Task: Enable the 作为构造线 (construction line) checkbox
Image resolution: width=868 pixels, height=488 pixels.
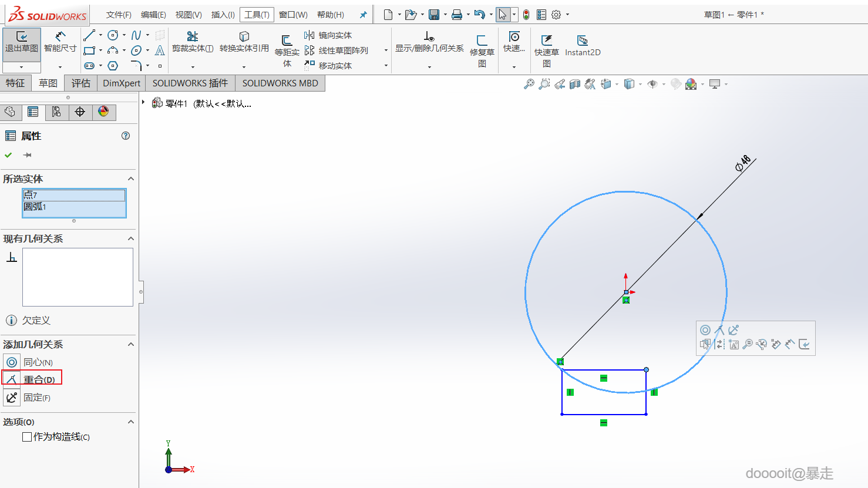Action: 27,437
